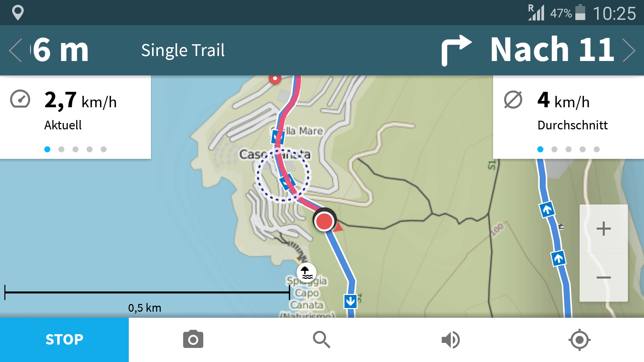This screenshot has width=644, height=362.
Task: Tap the average symbol in Durchschnitt panel
Action: pos(513,100)
